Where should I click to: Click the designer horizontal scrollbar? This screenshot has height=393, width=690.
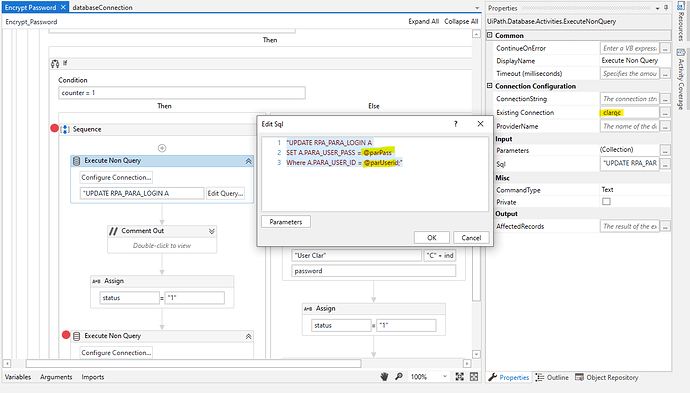pyautogui.click(x=194, y=364)
